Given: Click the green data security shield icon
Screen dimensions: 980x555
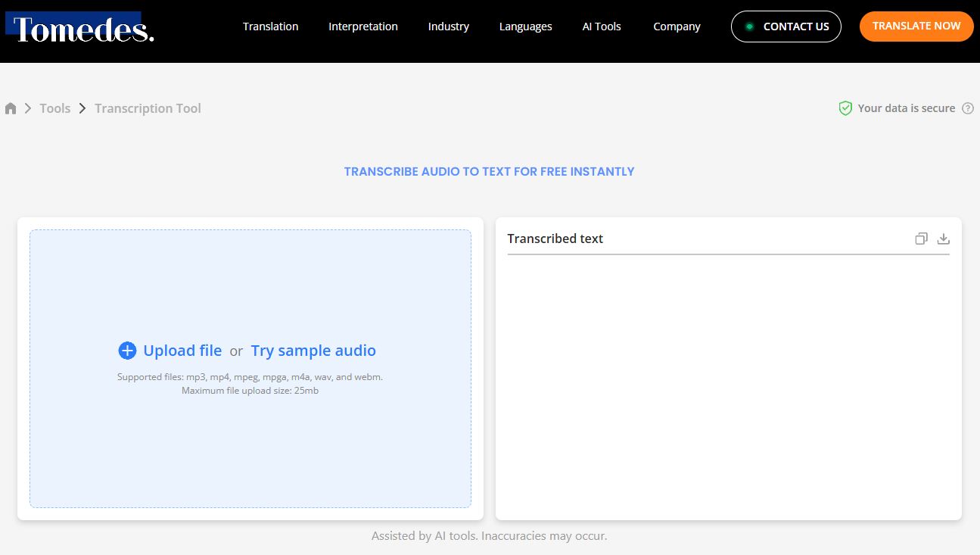Looking at the screenshot, I should [845, 108].
